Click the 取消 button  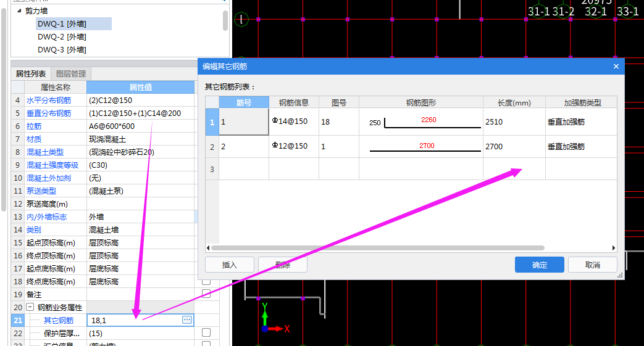click(x=592, y=265)
